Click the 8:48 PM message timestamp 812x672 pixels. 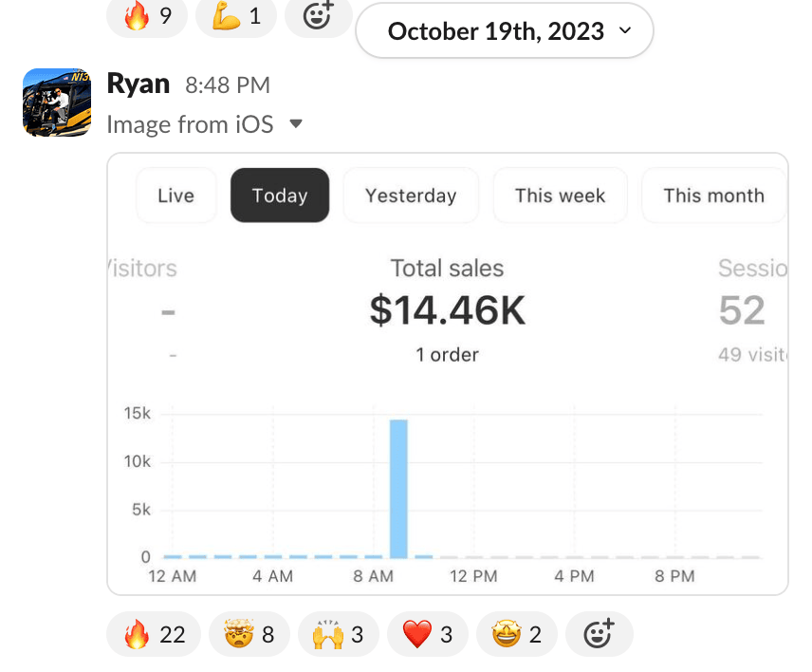[228, 85]
